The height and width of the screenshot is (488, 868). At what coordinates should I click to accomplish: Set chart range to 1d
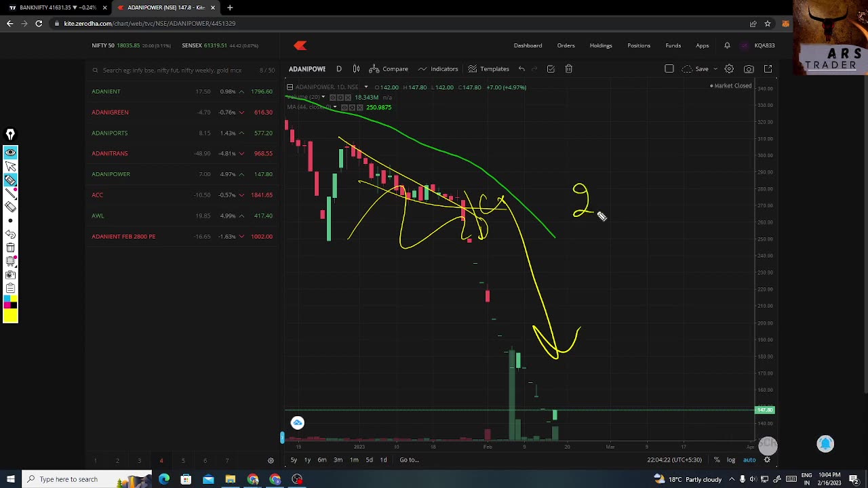point(383,460)
